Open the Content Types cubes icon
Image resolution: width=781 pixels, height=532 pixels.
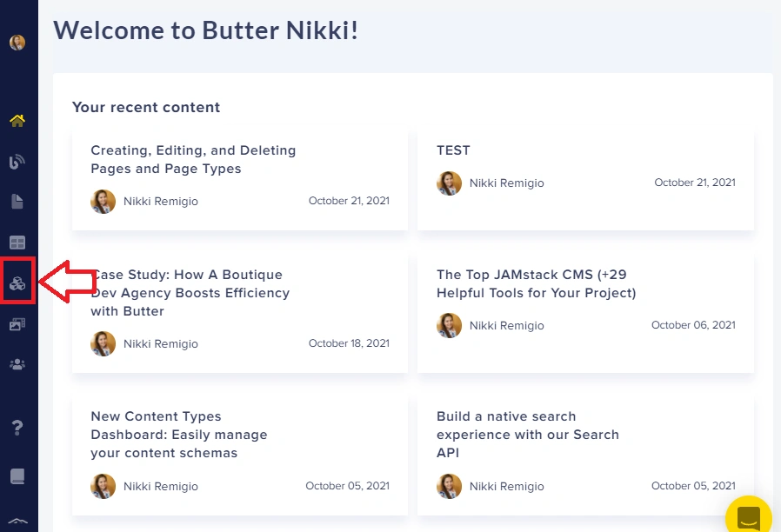click(x=17, y=283)
